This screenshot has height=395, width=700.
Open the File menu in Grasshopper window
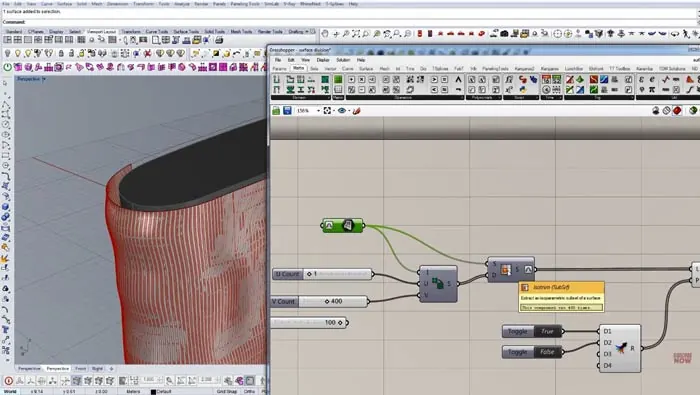(278, 60)
